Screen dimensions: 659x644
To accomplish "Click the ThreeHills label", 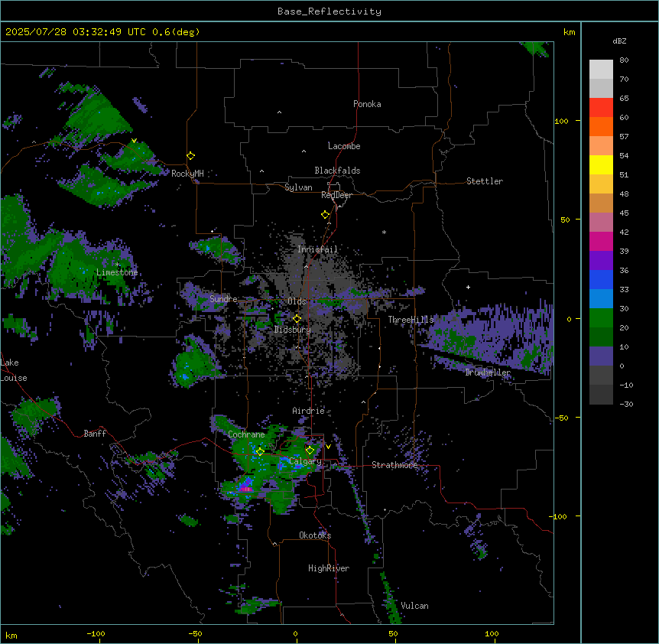I will coord(411,320).
